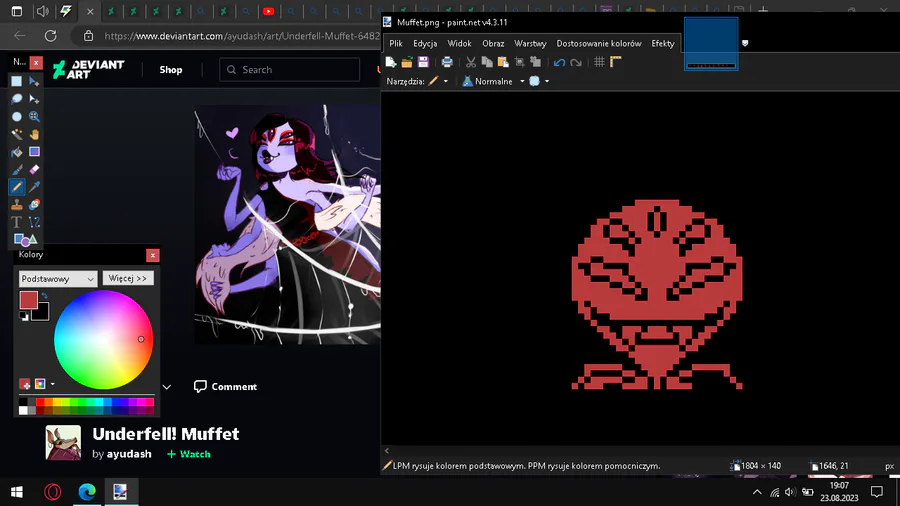Click the Open file folder icon
The image size is (900, 506).
coord(407,62)
